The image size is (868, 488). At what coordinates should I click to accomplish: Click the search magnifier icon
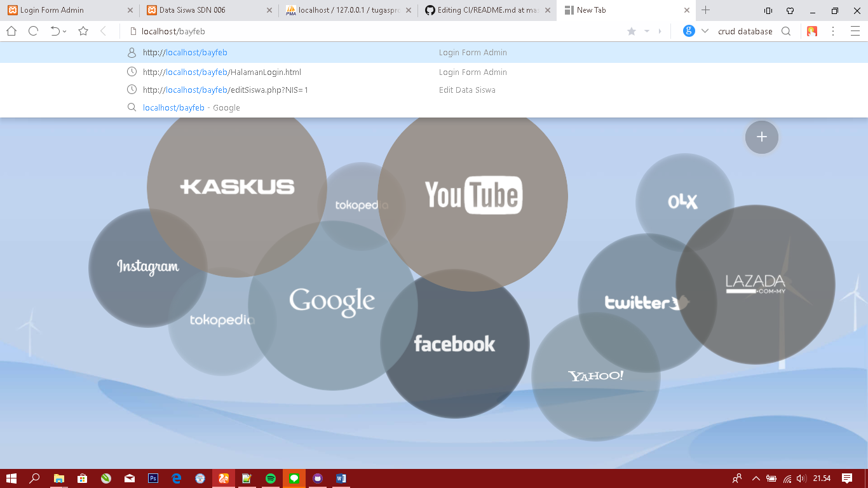786,31
